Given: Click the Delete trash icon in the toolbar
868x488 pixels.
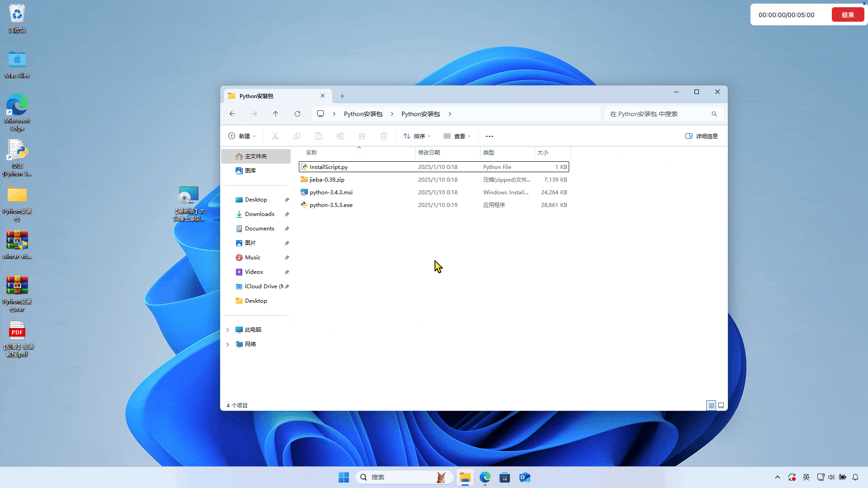Looking at the screenshot, I should pyautogui.click(x=384, y=136).
